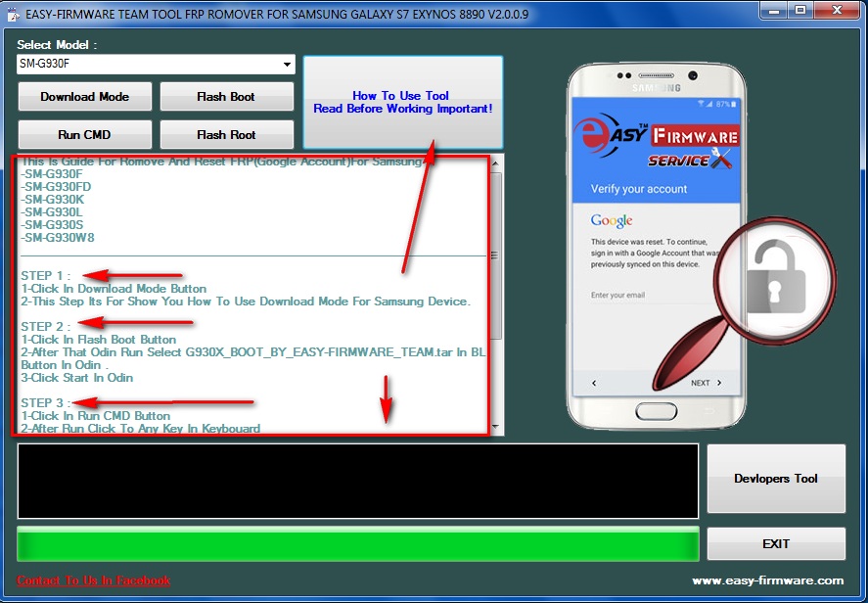Click the 'STEP 3 :' heading text
This screenshot has height=603, width=868.
46,403
